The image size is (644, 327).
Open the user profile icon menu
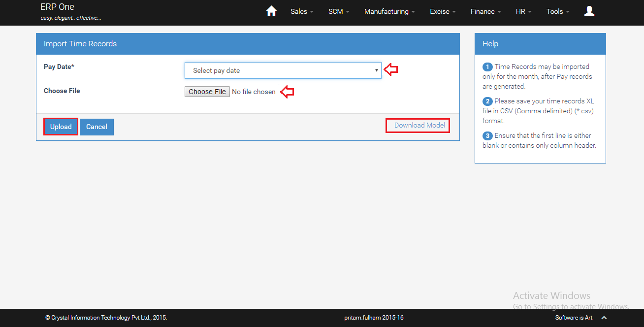pos(589,11)
